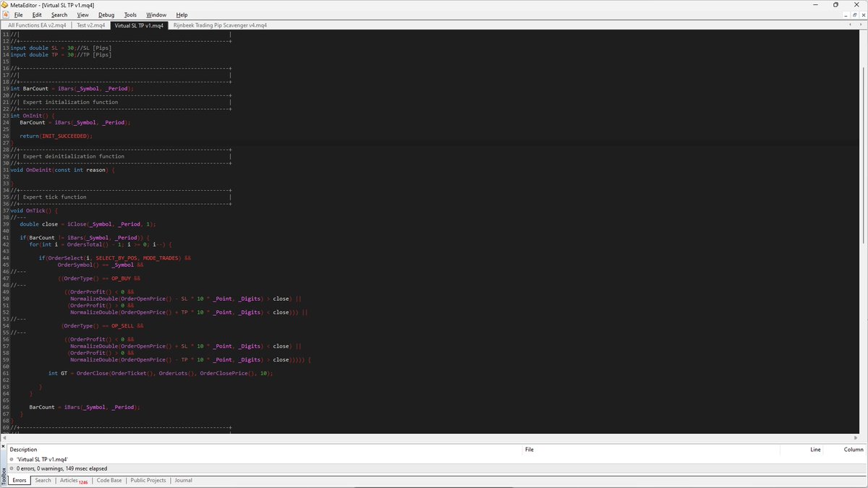Click the horizontal scrollbar left arrow
Screen dimensions: 868x488
coord(4,438)
